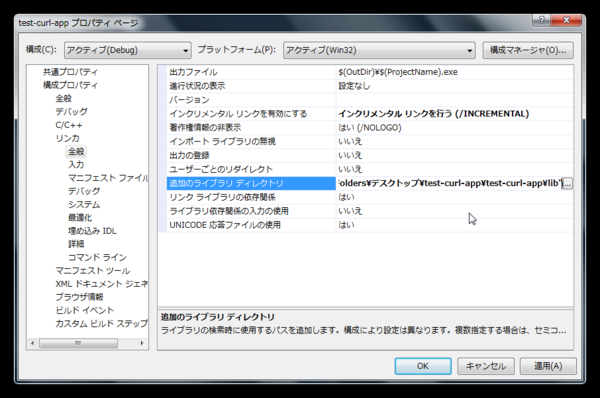
Task: Select the バージョン property row
Action: coord(251,100)
